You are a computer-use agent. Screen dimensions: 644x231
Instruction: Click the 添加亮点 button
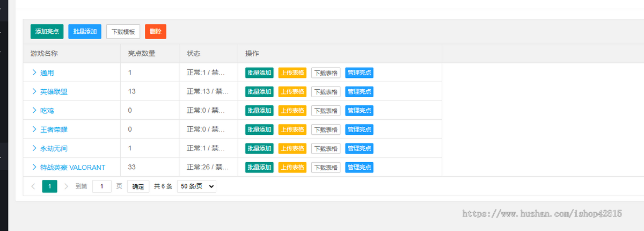click(47, 32)
